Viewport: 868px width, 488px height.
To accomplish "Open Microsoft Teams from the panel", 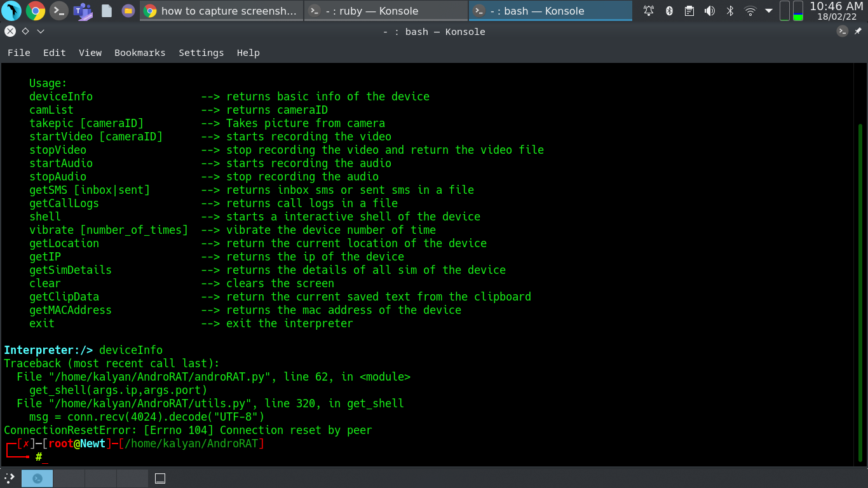I will tap(82, 11).
